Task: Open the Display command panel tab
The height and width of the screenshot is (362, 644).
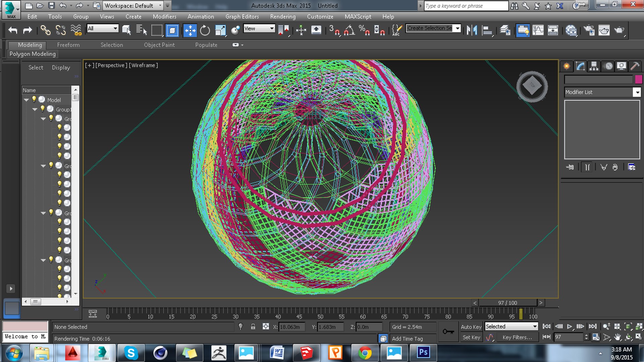Action: (x=621, y=66)
